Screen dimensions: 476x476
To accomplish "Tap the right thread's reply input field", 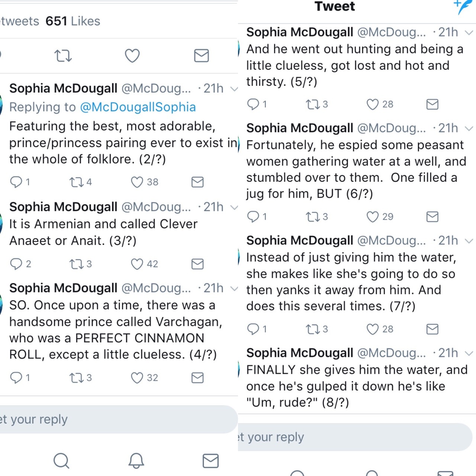I will (353, 437).
